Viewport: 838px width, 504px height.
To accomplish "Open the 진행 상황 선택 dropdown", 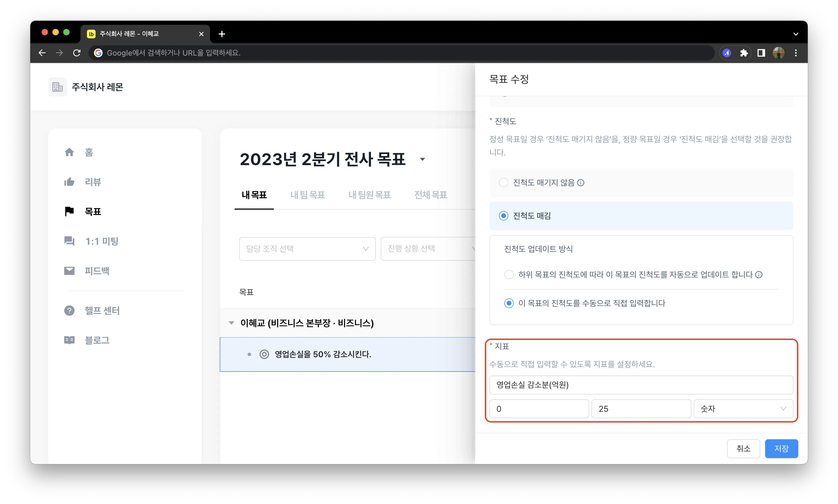I will 428,248.
